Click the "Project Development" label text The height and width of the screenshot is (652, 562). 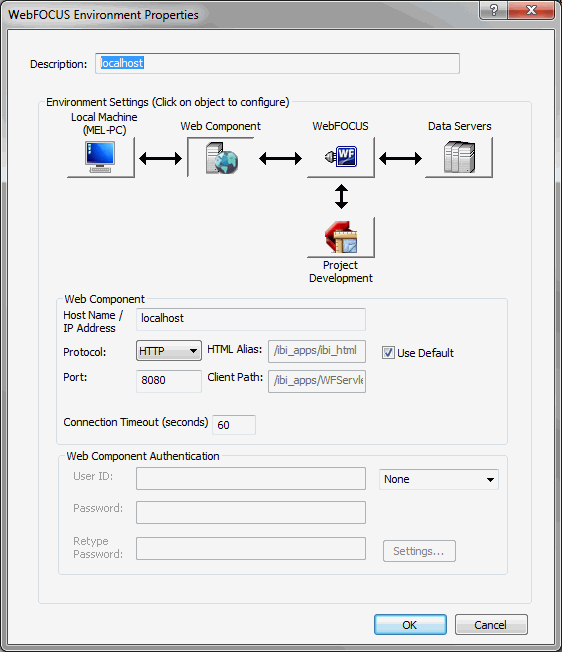(340, 272)
